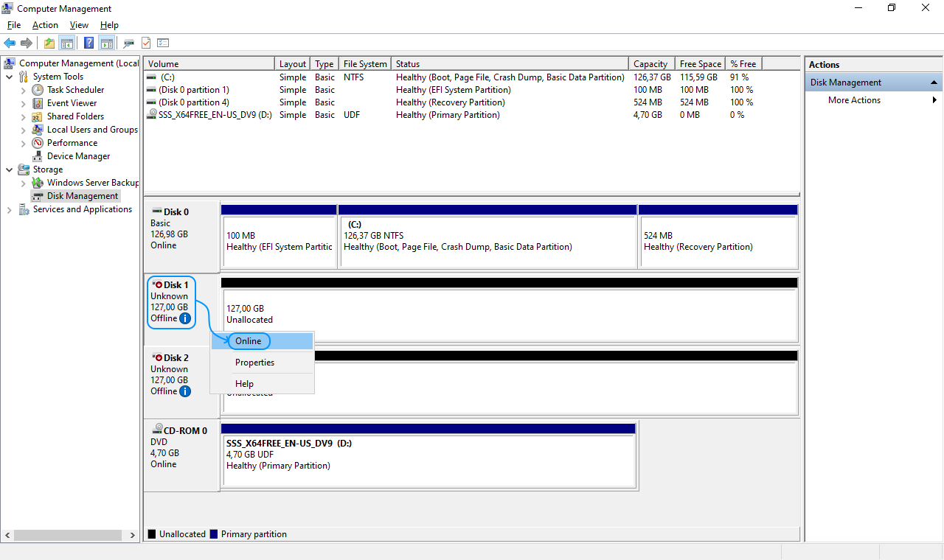Toggle the Show/Hide Action Pane icon
Viewport: 944px width, 560px height.
tap(106, 43)
